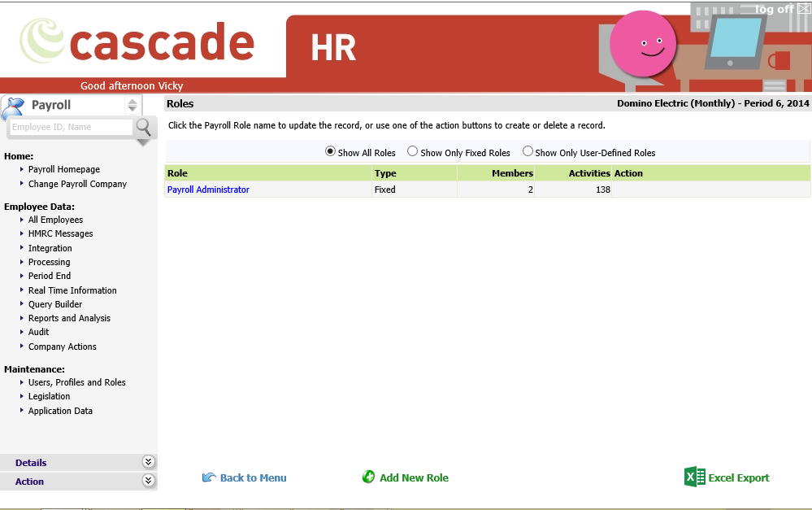The width and height of the screenshot is (812, 510).
Task: Open the Payroll Administrator role
Action: (x=208, y=190)
